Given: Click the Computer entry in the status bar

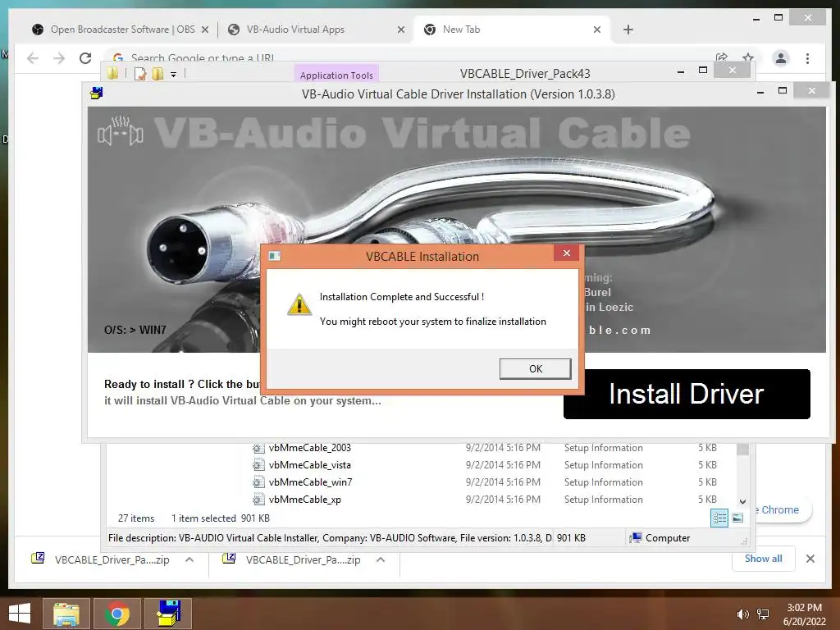Looking at the screenshot, I should (659, 538).
